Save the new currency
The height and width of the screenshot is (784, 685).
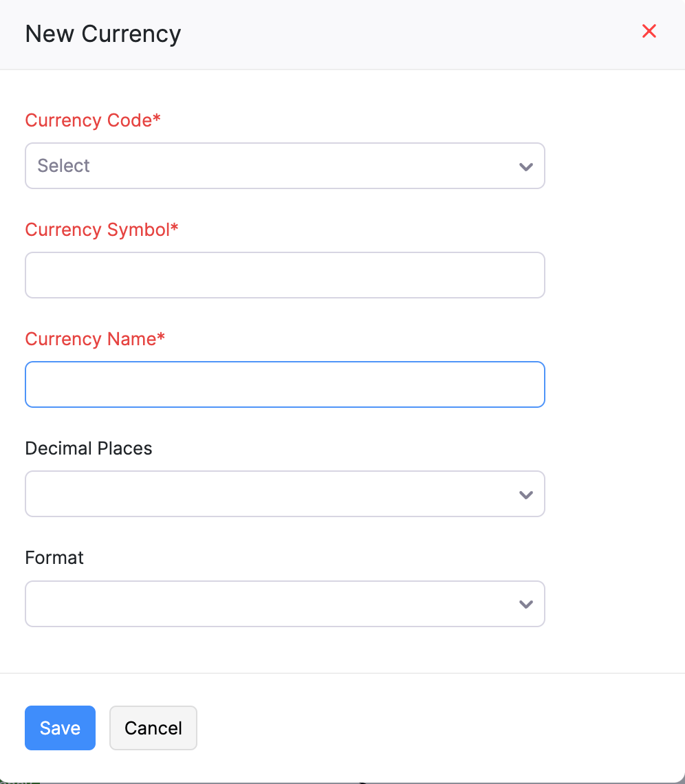[x=60, y=728]
